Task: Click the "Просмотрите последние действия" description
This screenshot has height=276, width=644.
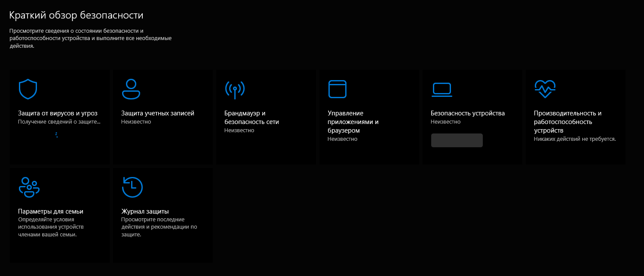Action: [159, 227]
